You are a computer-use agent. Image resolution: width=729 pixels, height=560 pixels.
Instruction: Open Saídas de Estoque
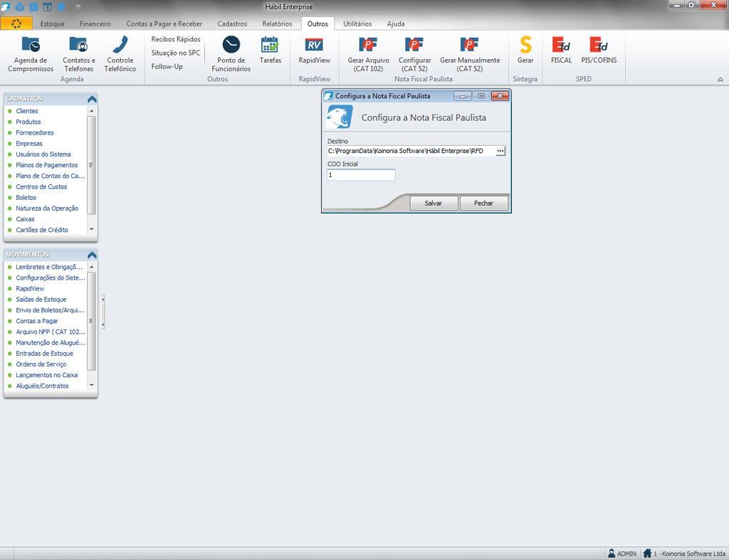click(x=41, y=300)
